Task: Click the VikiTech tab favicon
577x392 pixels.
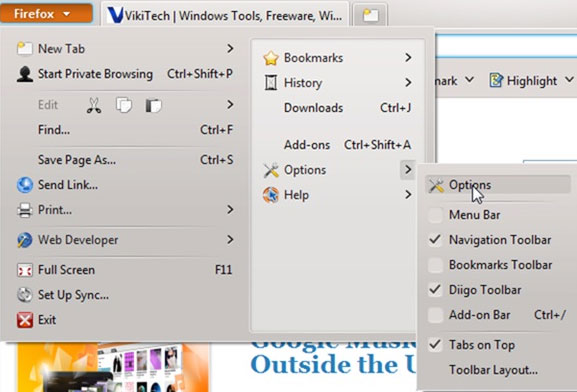Action: (115, 15)
